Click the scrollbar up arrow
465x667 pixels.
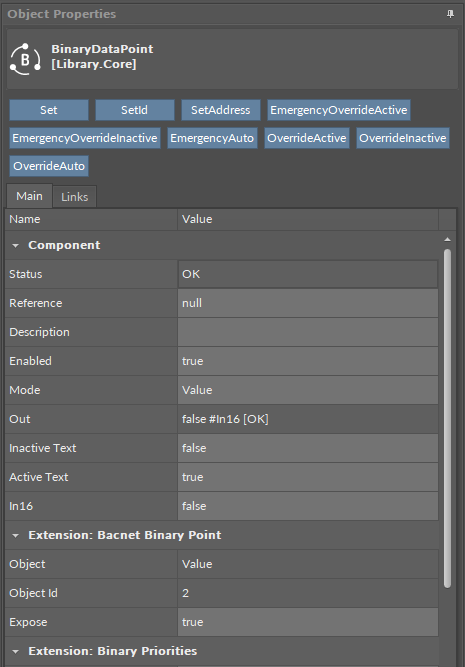click(x=447, y=240)
